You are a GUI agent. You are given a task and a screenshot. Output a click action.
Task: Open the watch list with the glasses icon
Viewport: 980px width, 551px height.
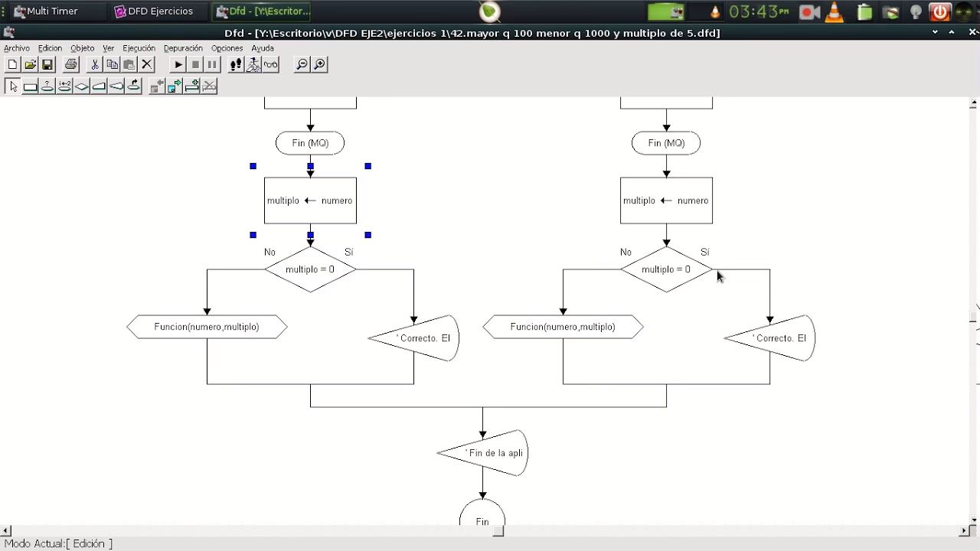[270, 64]
